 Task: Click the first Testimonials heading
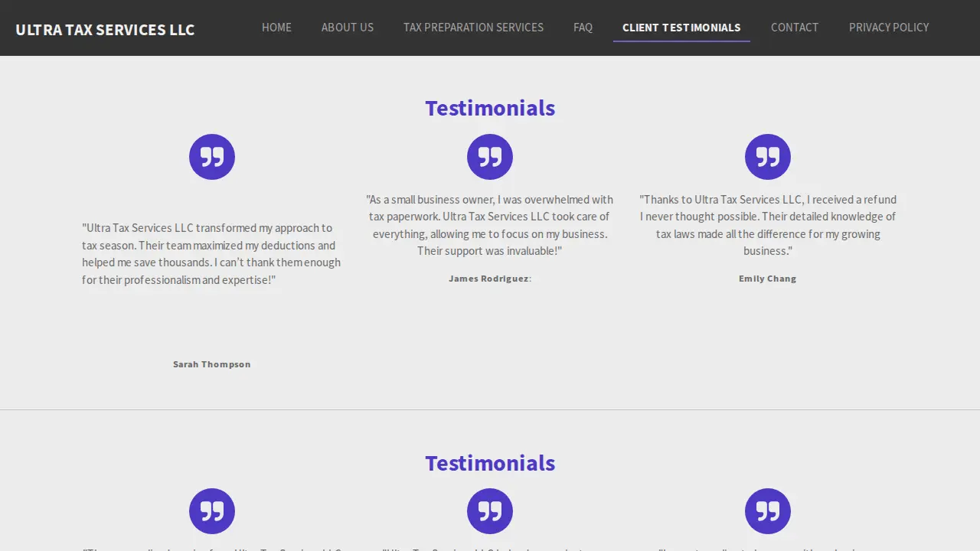click(490, 108)
